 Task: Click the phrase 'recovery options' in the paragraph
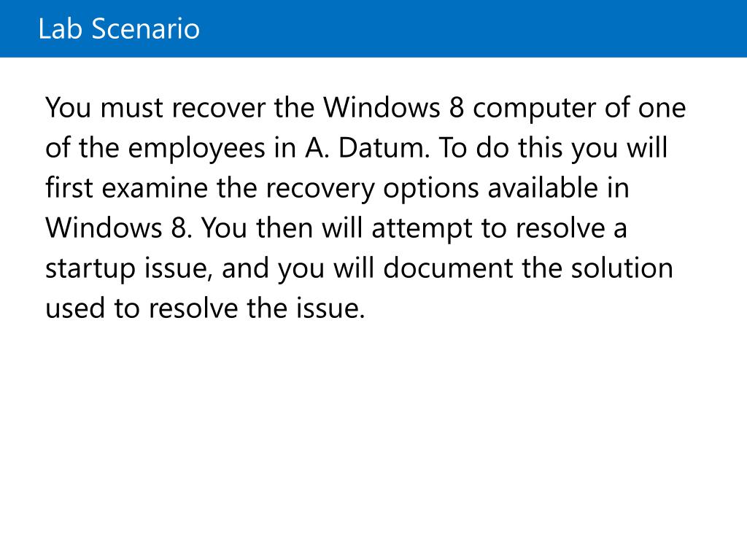[372, 189]
